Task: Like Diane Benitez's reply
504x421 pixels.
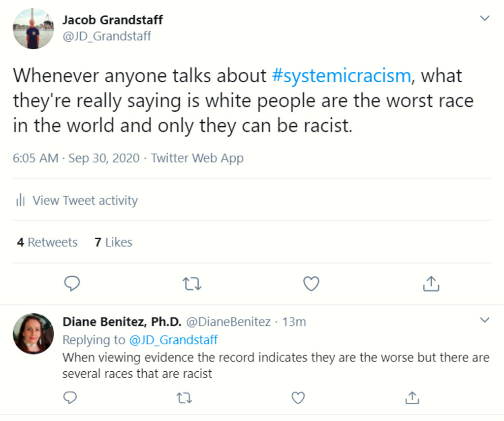Action: [x=298, y=397]
